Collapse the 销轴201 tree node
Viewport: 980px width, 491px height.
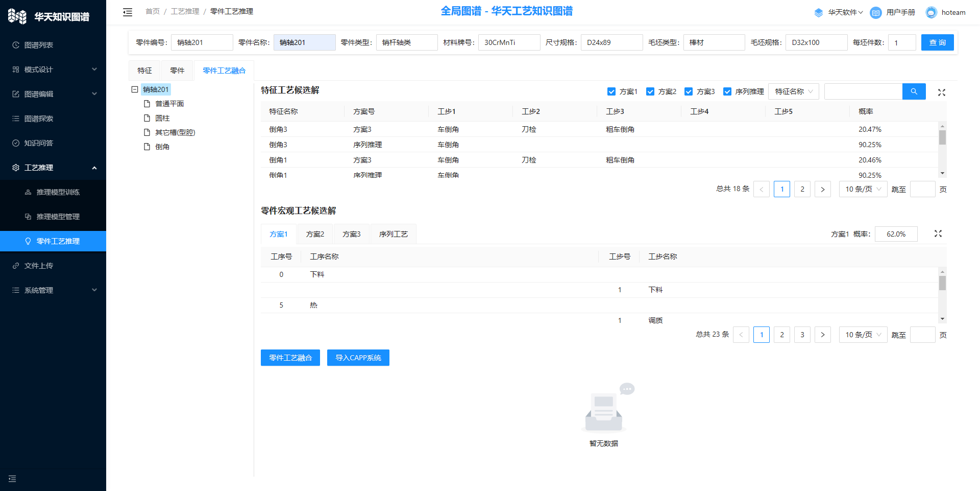(x=135, y=89)
